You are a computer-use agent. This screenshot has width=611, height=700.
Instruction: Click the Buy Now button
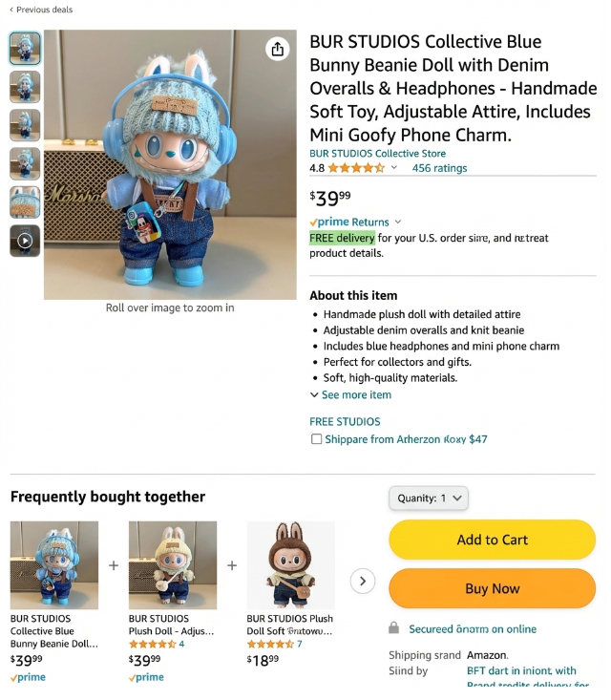(x=493, y=588)
